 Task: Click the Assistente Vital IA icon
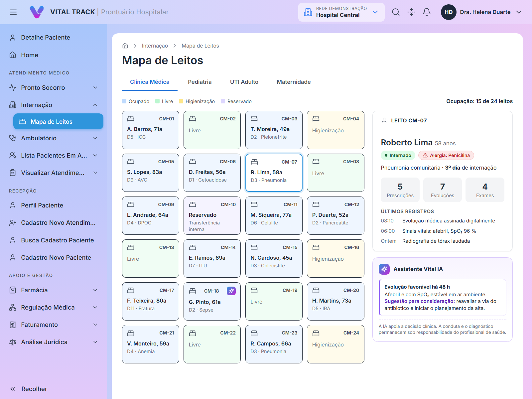pyautogui.click(x=384, y=269)
